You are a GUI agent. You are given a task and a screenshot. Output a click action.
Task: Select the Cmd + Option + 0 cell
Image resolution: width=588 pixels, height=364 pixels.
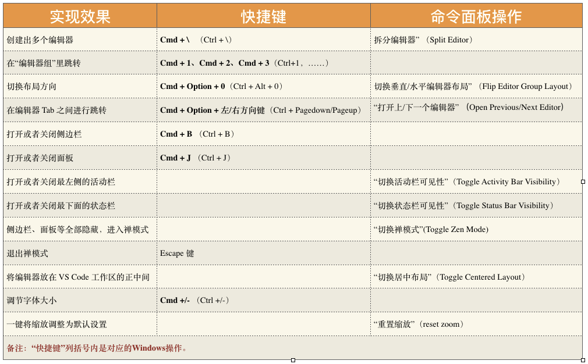click(264, 86)
